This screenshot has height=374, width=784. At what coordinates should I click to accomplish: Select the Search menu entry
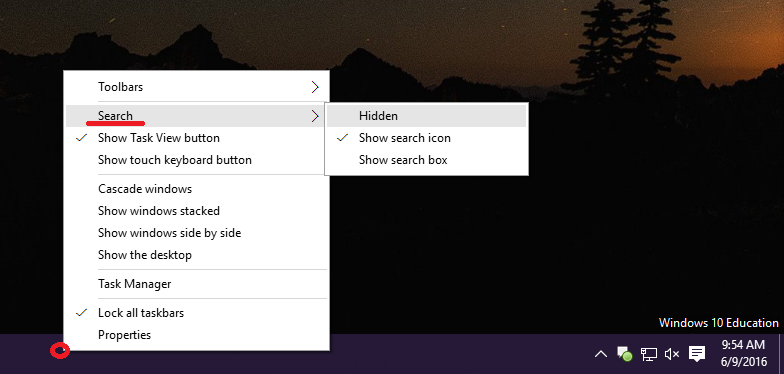[196, 116]
